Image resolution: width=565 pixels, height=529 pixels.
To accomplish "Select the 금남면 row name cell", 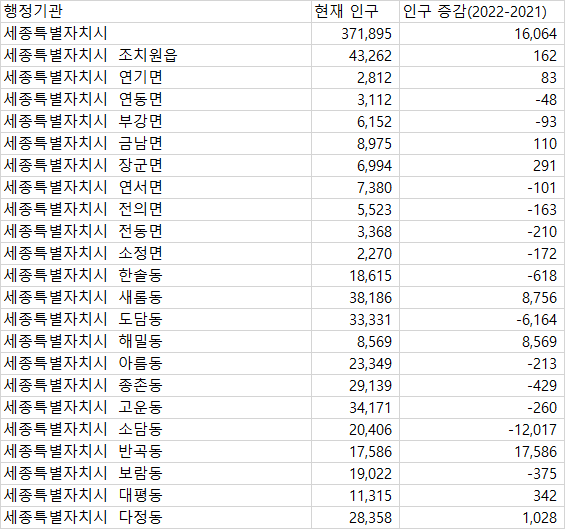I will point(156,144).
